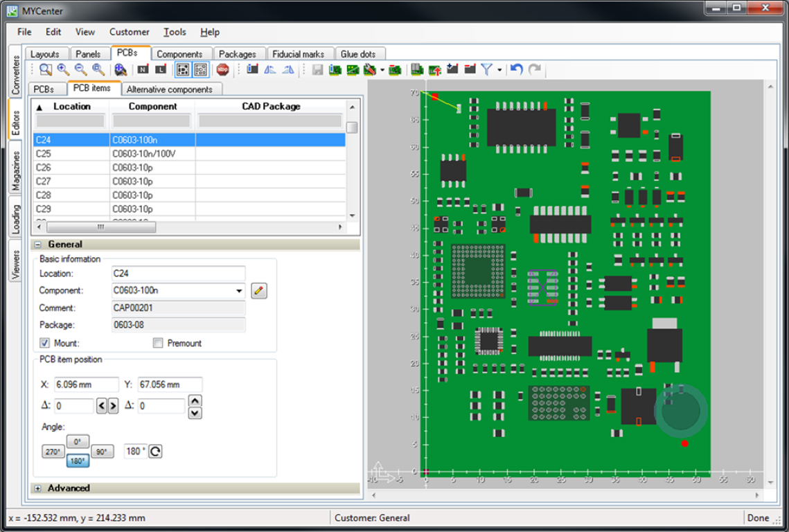Expand the Advanced section

pos(37,488)
